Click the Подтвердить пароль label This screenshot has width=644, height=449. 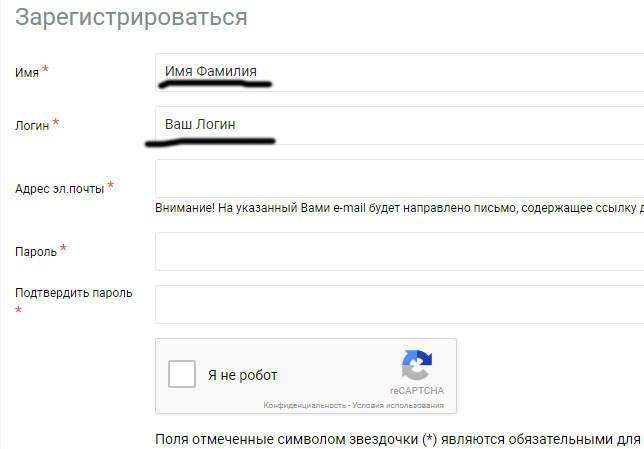click(x=74, y=293)
